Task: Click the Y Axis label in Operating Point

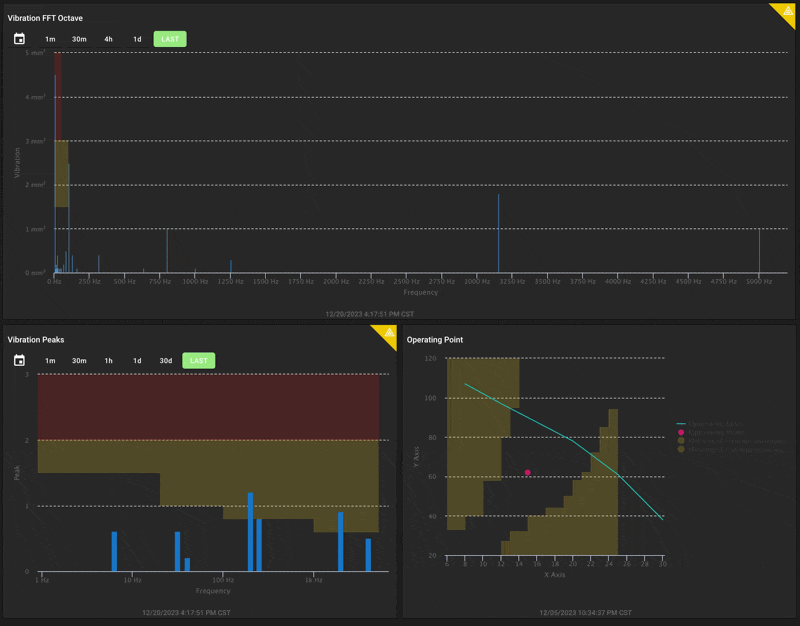Action: click(416, 457)
